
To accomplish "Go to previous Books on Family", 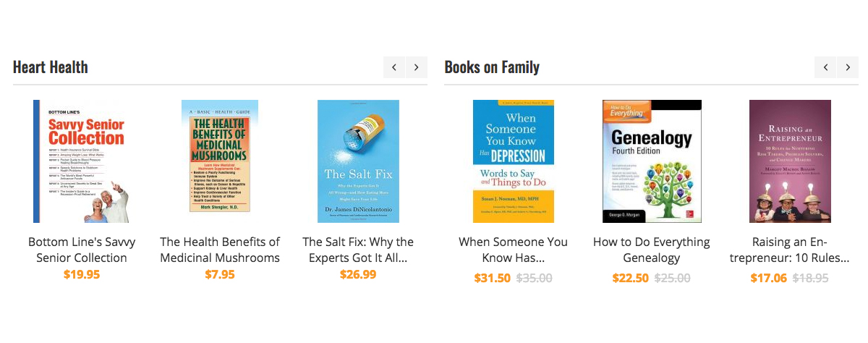I will pos(825,67).
